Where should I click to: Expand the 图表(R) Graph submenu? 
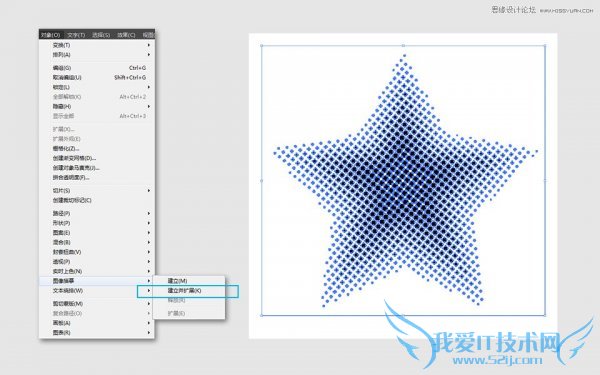coord(97,333)
